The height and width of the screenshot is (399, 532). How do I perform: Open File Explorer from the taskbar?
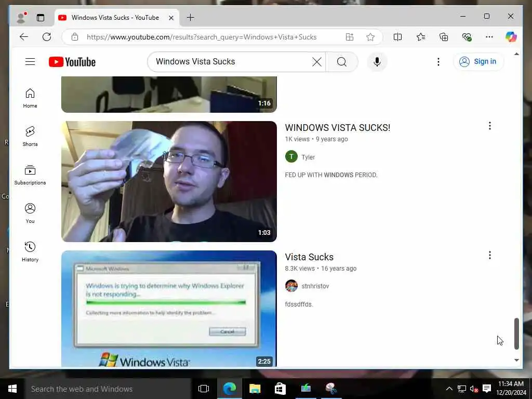coord(255,389)
